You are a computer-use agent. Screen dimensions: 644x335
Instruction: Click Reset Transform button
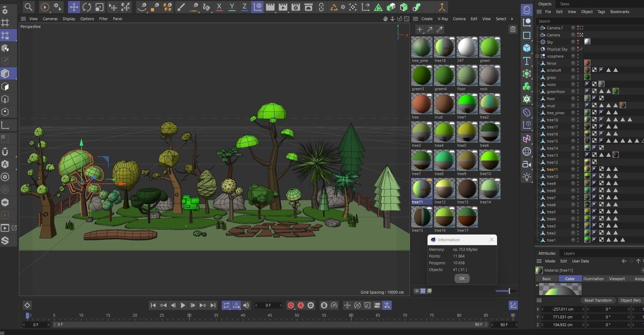pyautogui.click(x=598, y=300)
